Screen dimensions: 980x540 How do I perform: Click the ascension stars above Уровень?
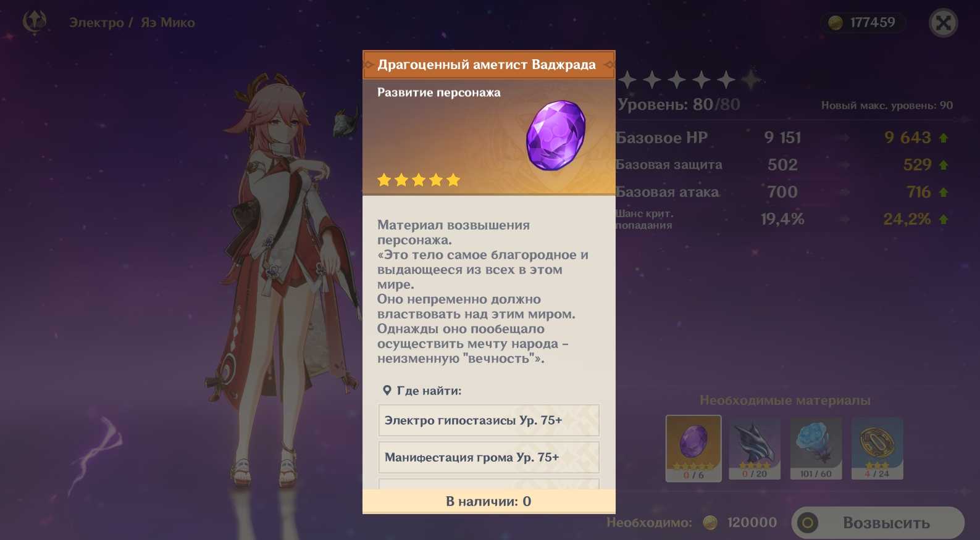point(689,80)
